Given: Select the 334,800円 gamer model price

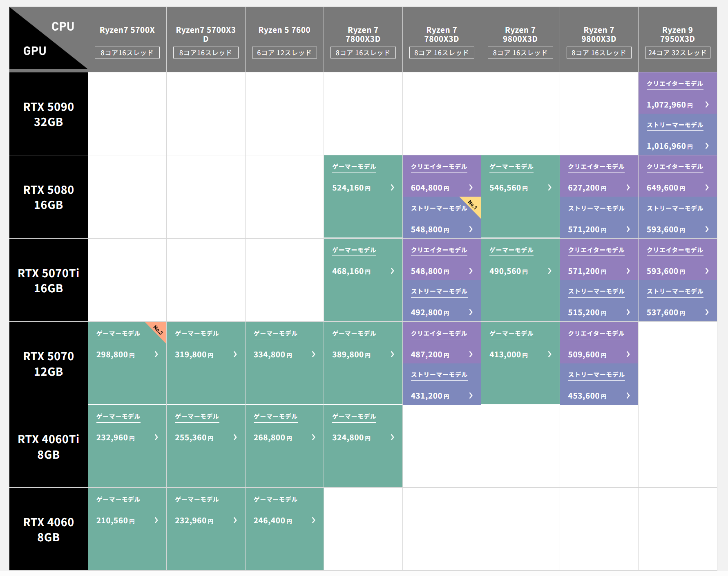Looking at the screenshot, I should [272, 354].
